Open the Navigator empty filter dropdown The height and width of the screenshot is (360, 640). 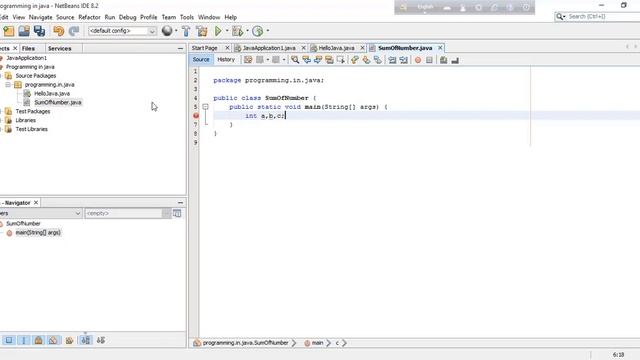(x=166, y=213)
